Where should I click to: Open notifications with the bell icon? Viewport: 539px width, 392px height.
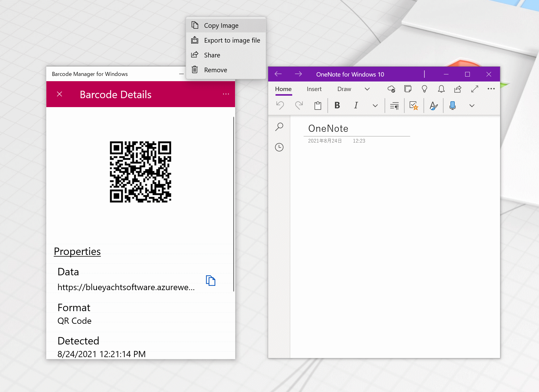click(441, 89)
